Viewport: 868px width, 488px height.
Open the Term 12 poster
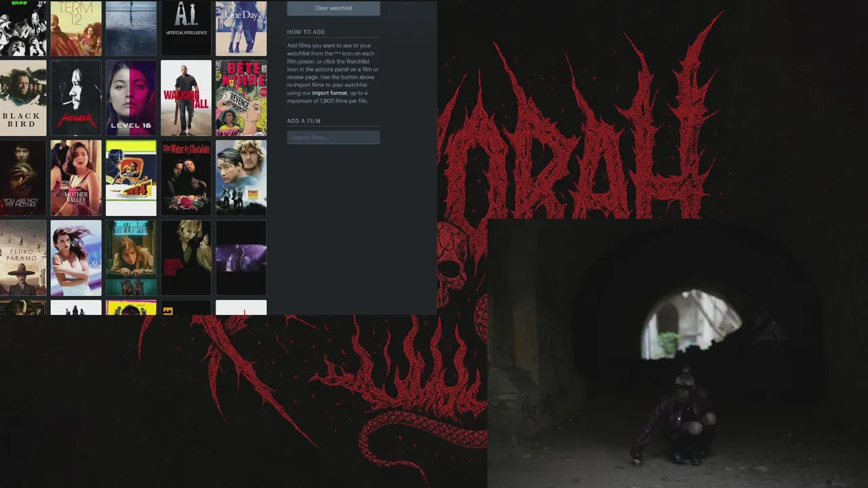[76, 28]
